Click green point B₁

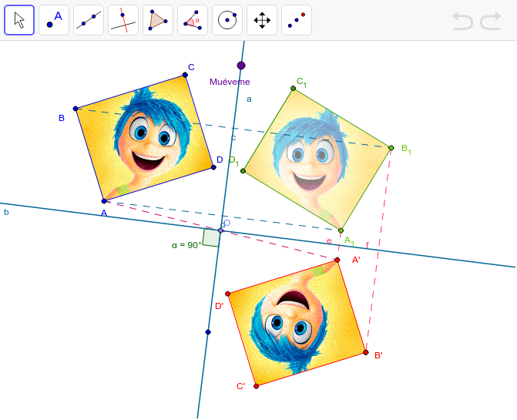[391, 148]
